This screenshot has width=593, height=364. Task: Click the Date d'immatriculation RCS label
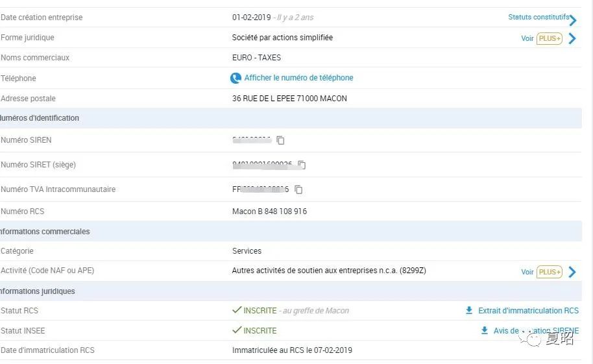pos(47,350)
